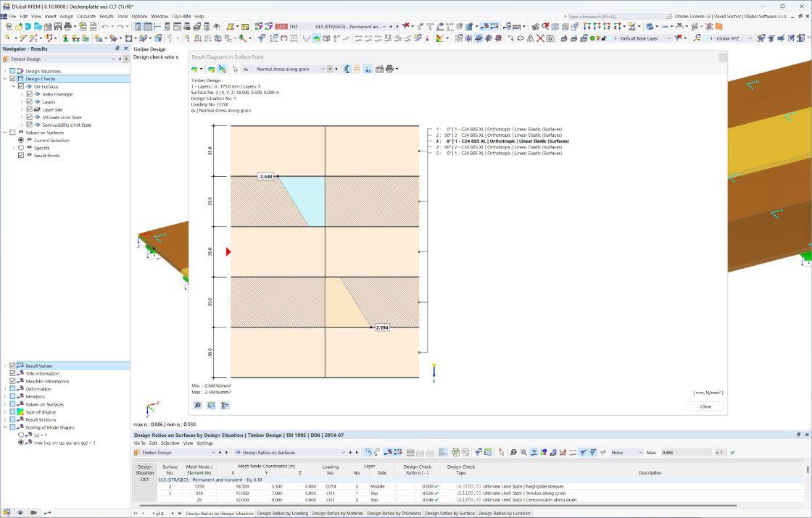
Task: Uncheck the Layer side checkbox
Action: 30,109
